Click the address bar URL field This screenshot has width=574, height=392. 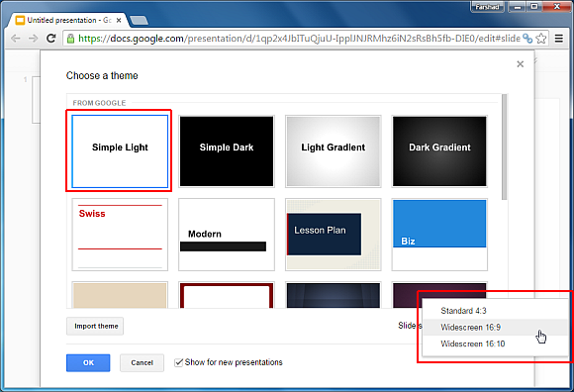click(299, 38)
